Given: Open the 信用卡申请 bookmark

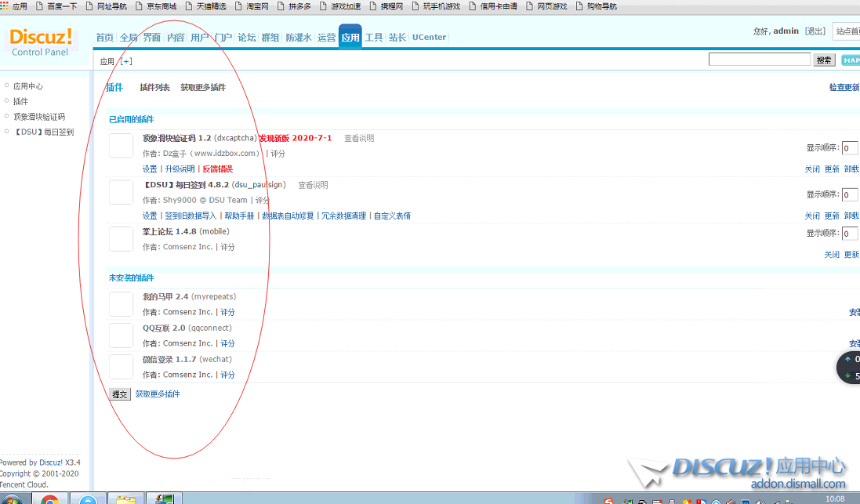Looking at the screenshot, I should coord(493,6).
